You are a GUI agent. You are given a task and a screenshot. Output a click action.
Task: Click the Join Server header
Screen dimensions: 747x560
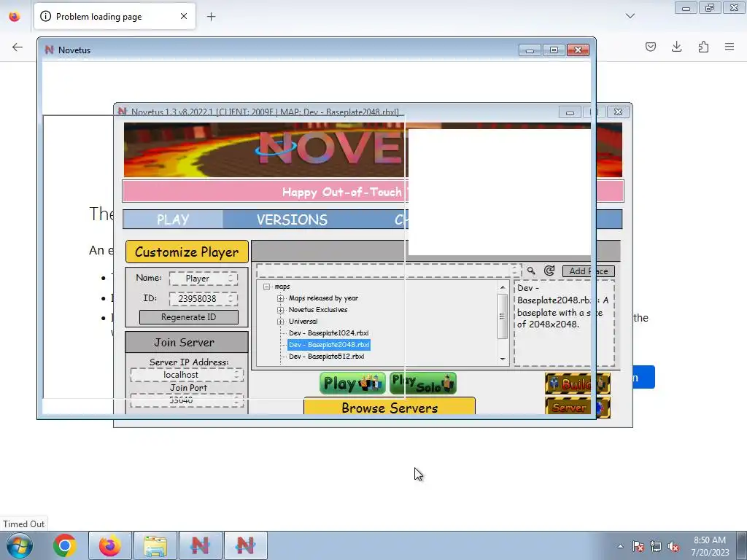[186, 342]
